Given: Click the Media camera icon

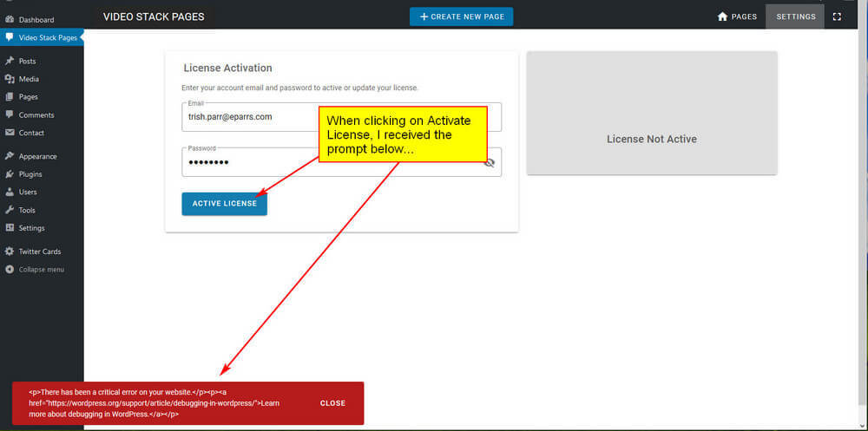Looking at the screenshot, I should pos(9,79).
